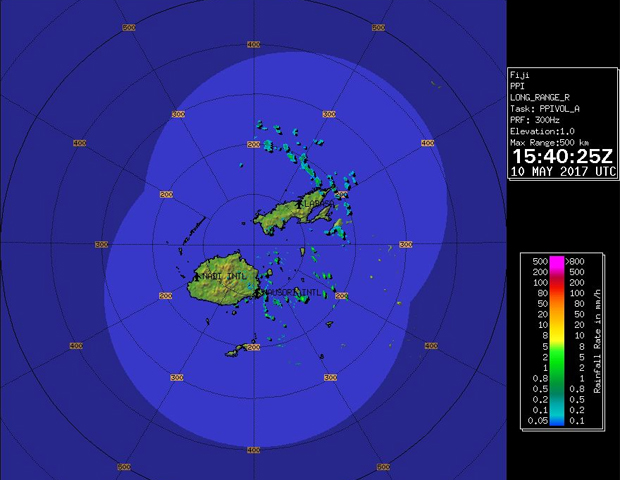Viewport: 620px width, 480px height.
Task: Click Kadavu island south of main island
Action: 237,349
